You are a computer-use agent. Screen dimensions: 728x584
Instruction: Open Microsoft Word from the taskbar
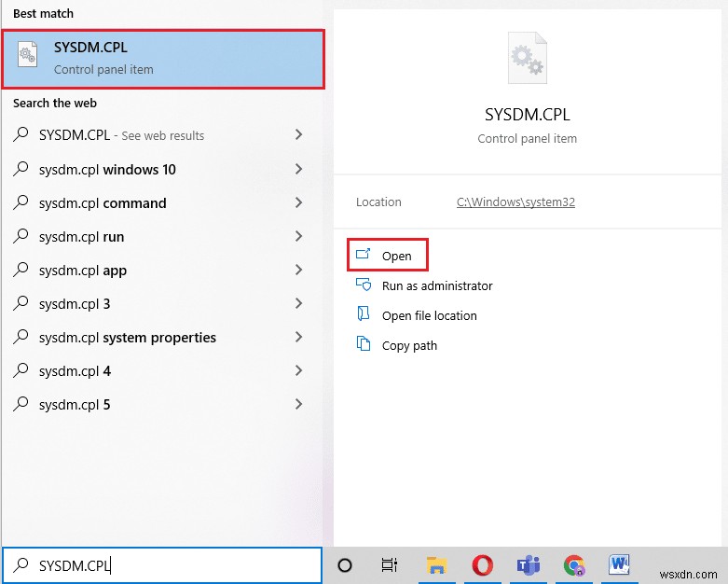coord(619,564)
